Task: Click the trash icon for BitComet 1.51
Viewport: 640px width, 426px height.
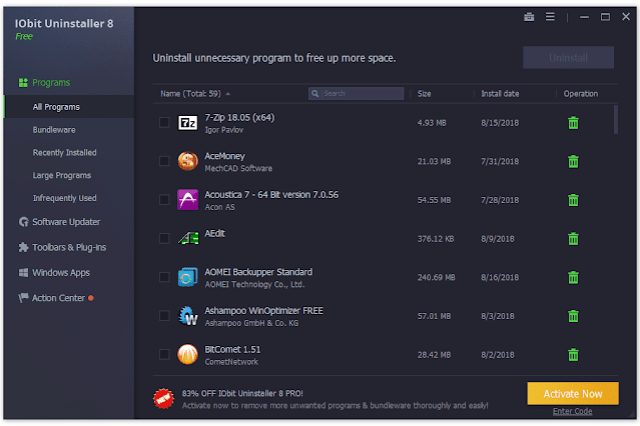Action: pyautogui.click(x=573, y=355)
